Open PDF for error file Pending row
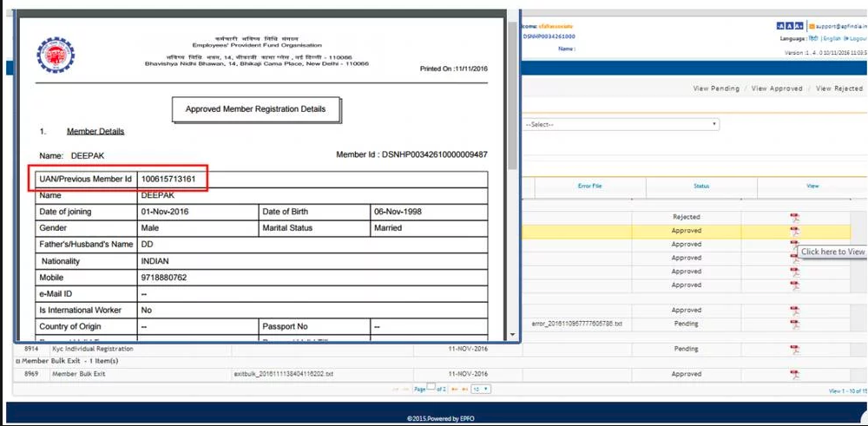This screenshot has width=868, height=426. tap(794, 324)
